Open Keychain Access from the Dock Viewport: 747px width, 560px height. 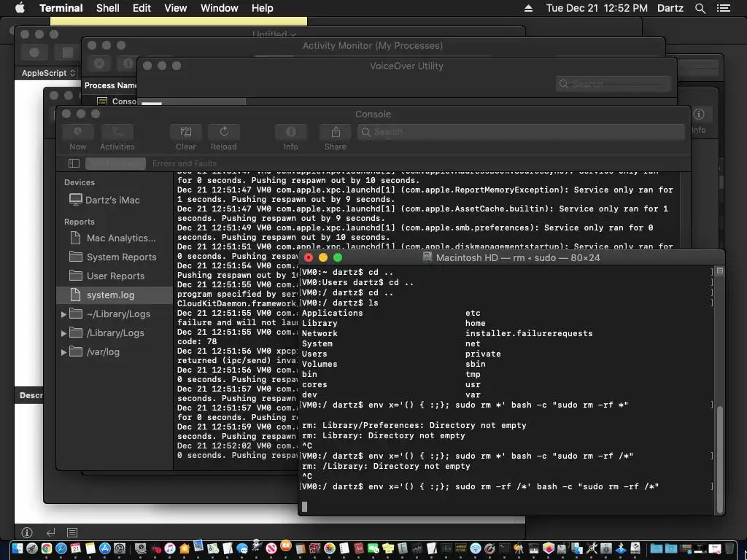pyautogui.click(x=519, y=548)
